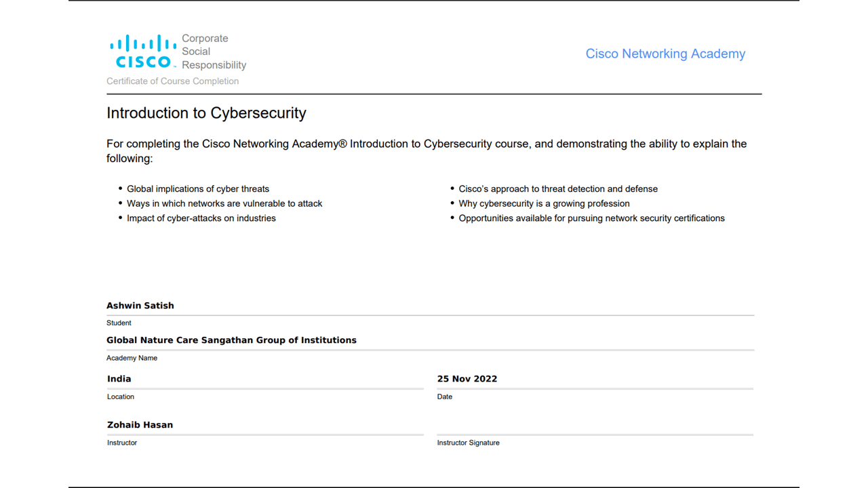Select the Global implications of cyber threats bullet

coord(198,189)
